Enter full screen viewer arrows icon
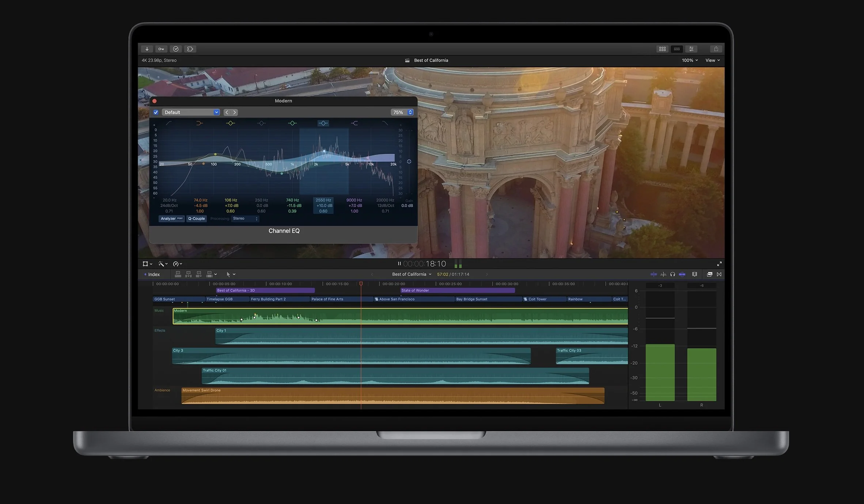 719,264
